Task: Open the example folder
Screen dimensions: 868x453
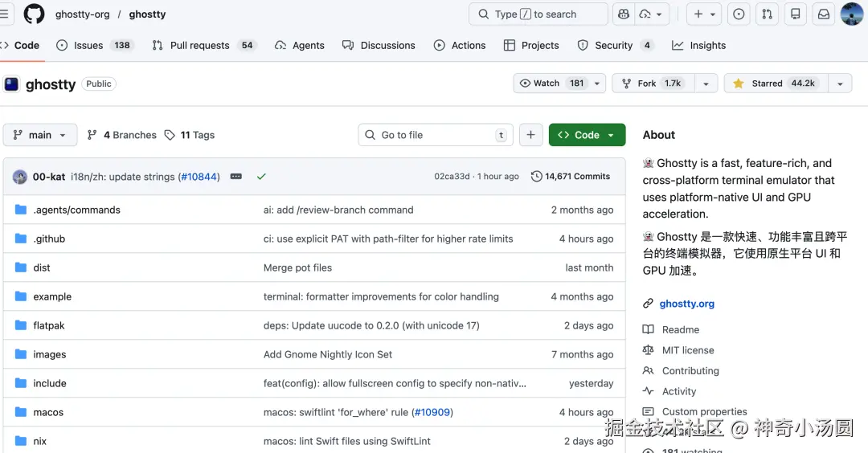Action: pos(52,296)
